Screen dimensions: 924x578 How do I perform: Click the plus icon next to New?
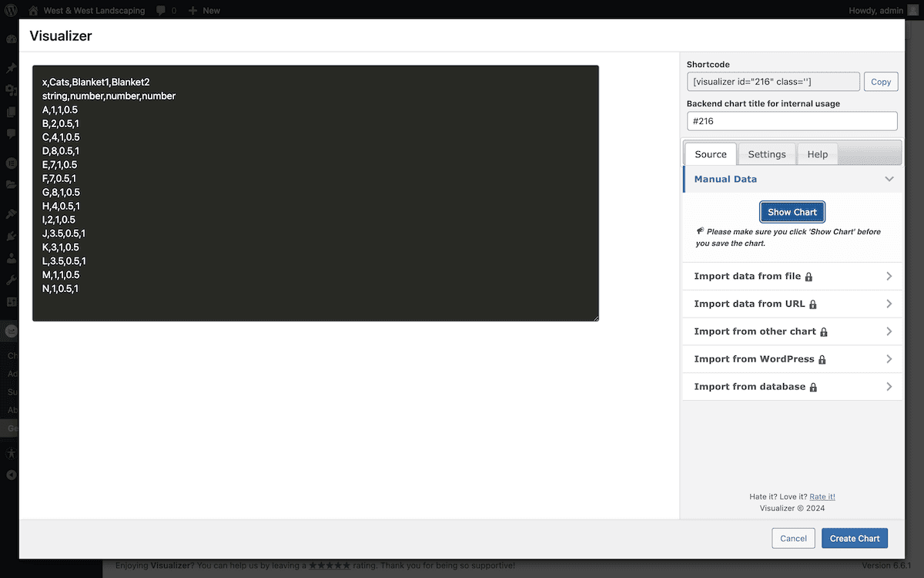[x=192, y=10]
